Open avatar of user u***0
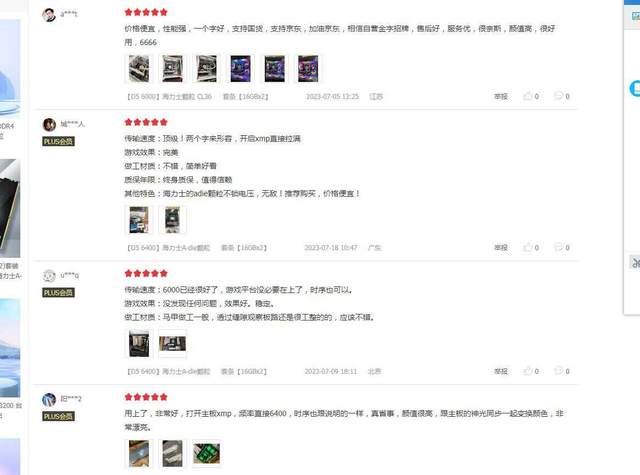Viewport: 640px width, 475px height. click(49, 276)
